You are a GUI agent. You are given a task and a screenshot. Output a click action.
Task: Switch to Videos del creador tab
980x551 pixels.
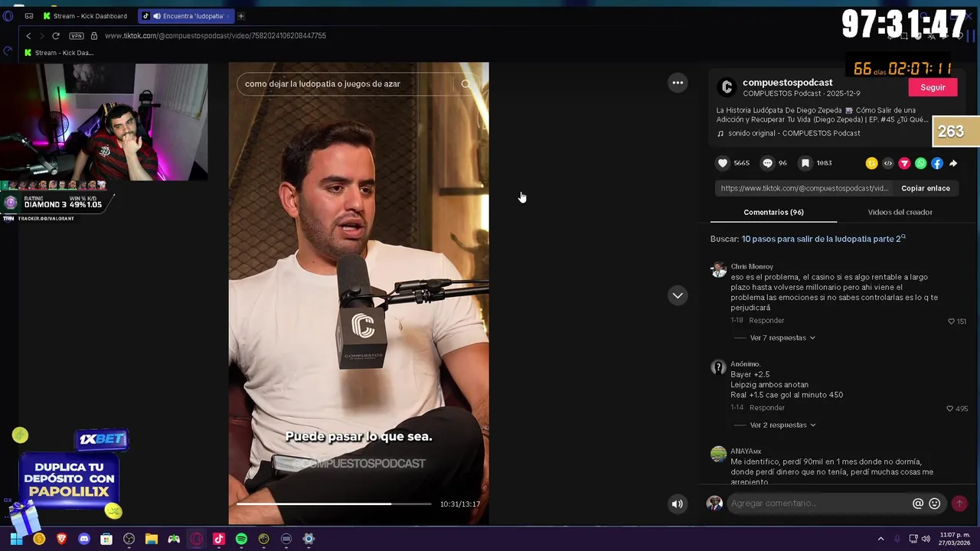900,212
